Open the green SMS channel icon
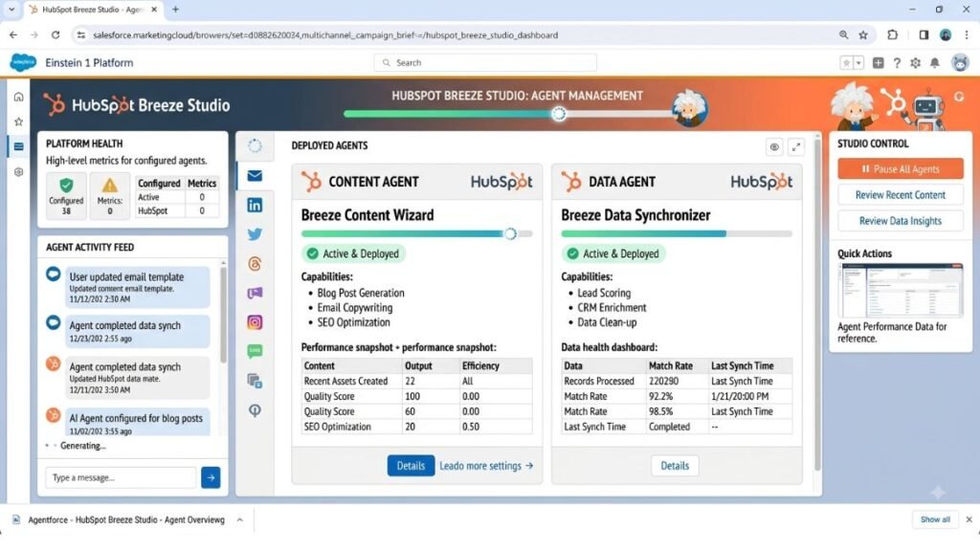The width and height of the screenshot is (980, 551). [x=255, y=351]
